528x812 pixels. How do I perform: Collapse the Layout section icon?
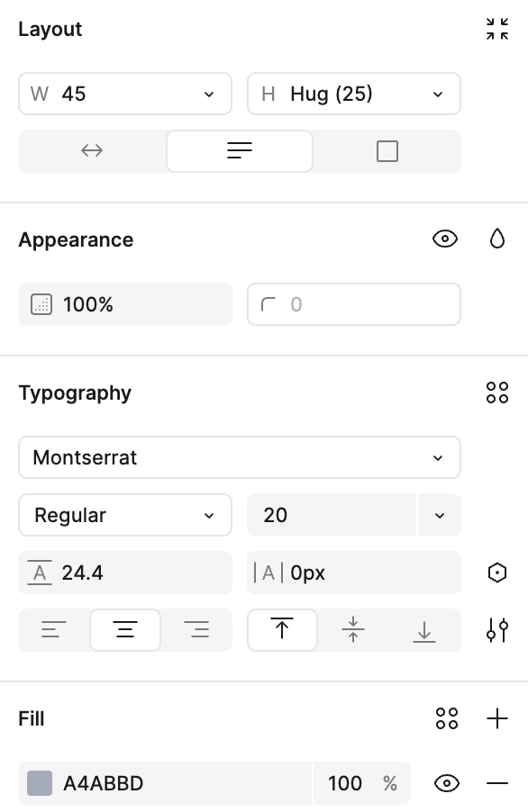click(x=496, y=29)
